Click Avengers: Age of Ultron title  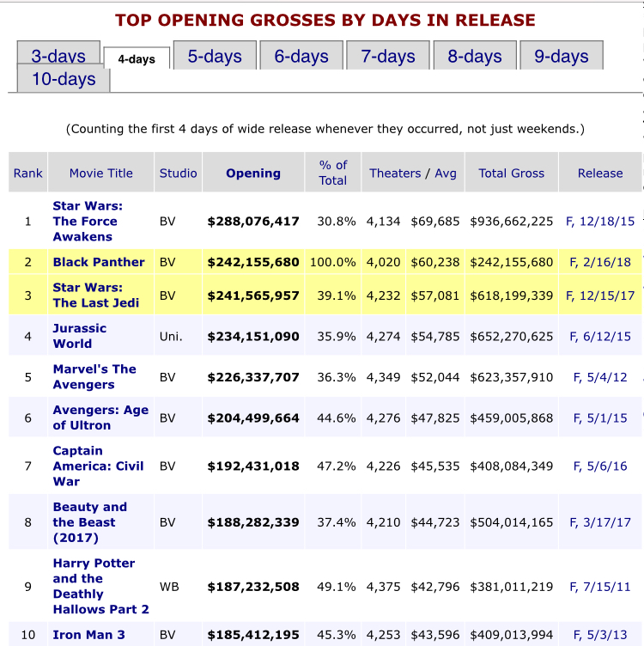[100, 417]
